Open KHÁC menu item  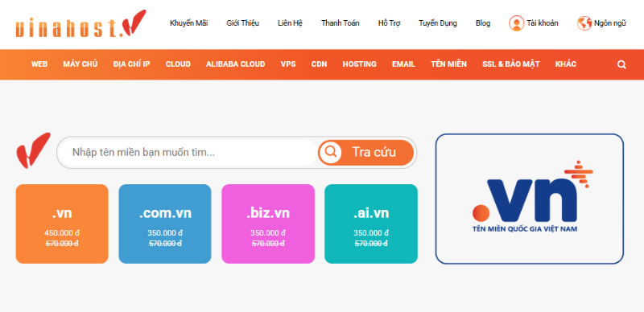[566, 64]
